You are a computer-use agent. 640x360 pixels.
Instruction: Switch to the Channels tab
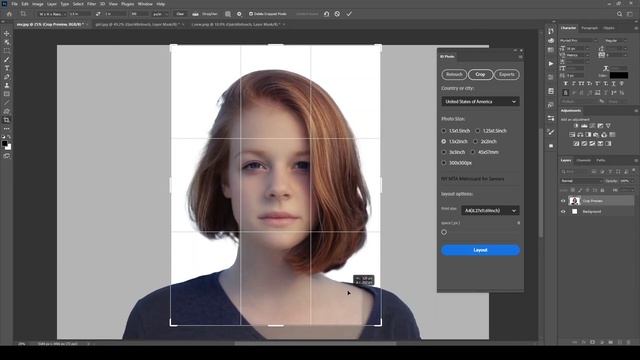pyautogui.click(x=583, y=160)
